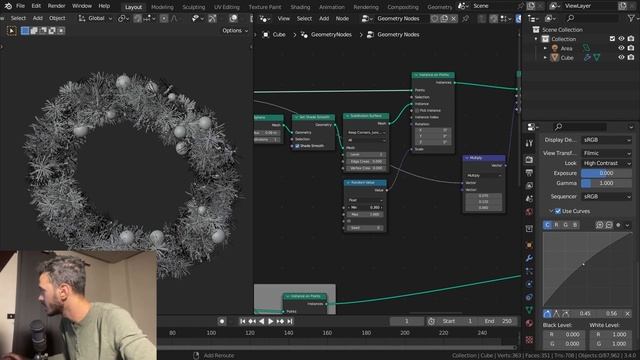Image resolution: width=640 pixels, height=360 pixels.
Task: Open the Render menu
Action: [56, 6]
